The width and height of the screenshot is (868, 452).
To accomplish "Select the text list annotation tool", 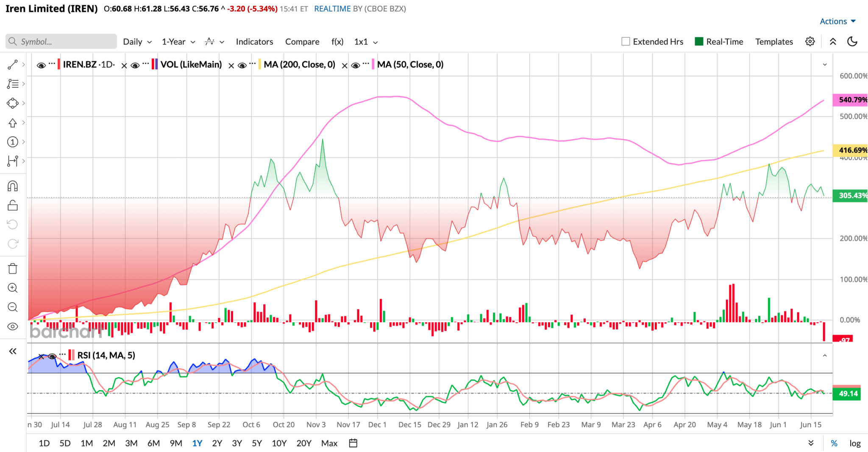I will pyautogui.click(x=12, y=84).
